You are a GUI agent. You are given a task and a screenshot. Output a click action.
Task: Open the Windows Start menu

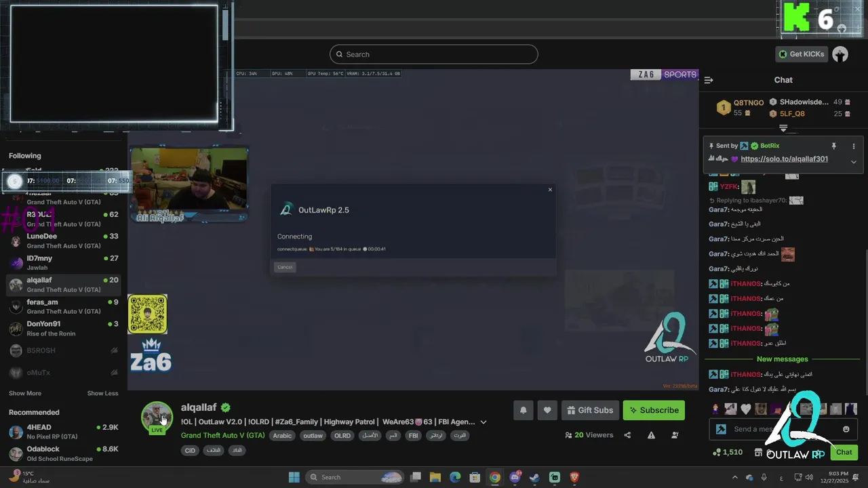pyautogui.click(x=294, y=477)
